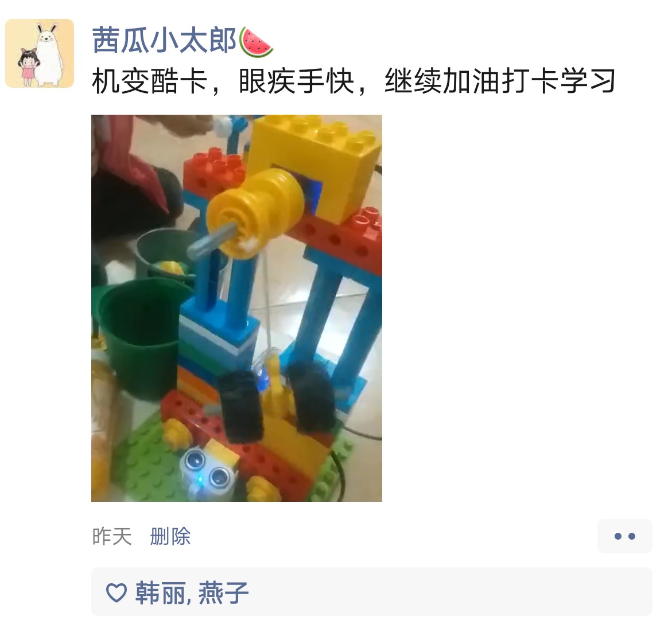Open the Lego build photo thumbnail
The width and height of the screenshot is (672, 632).
(236, 308)
